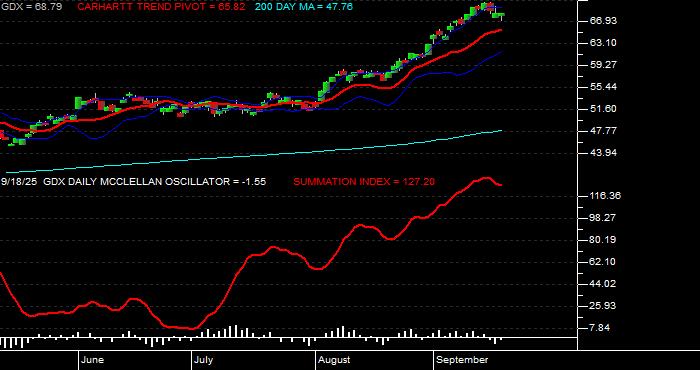Select the GDX DAILY MCCLELLAN OSCILLATOR = -1.55 label

pyautogui.click(x=155, y=182)
